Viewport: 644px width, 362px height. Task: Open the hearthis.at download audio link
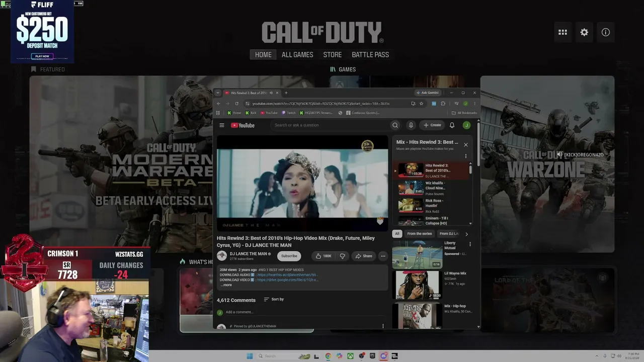coord(287,275)
